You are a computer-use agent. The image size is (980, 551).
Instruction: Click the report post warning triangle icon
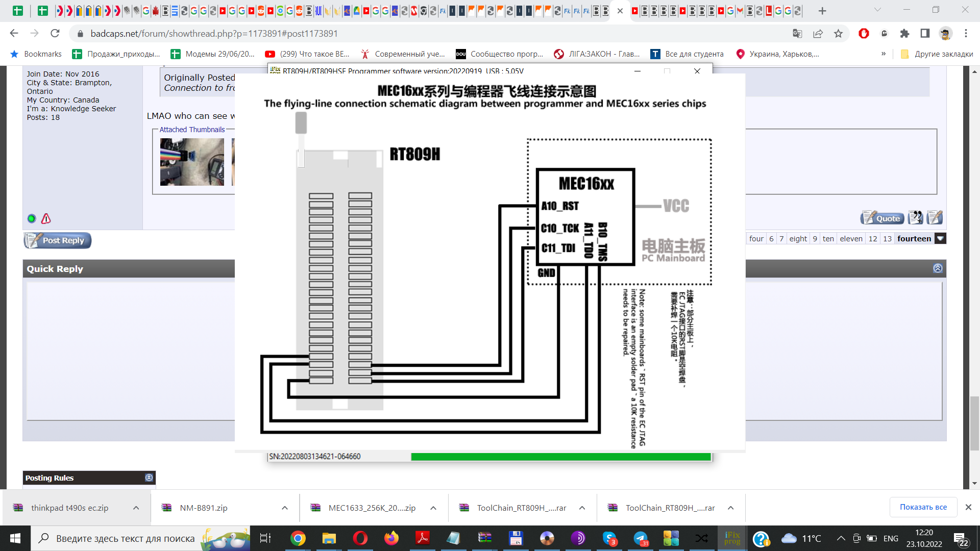tap(46, 219)
